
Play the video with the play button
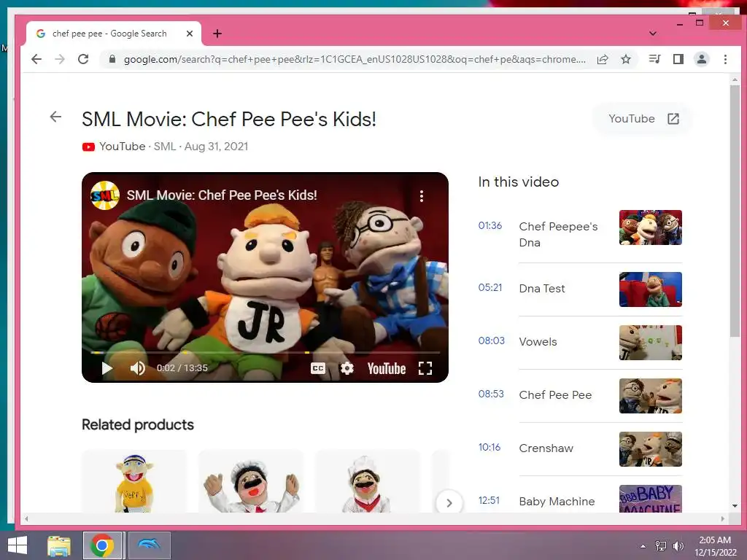(x=107, y=368)
